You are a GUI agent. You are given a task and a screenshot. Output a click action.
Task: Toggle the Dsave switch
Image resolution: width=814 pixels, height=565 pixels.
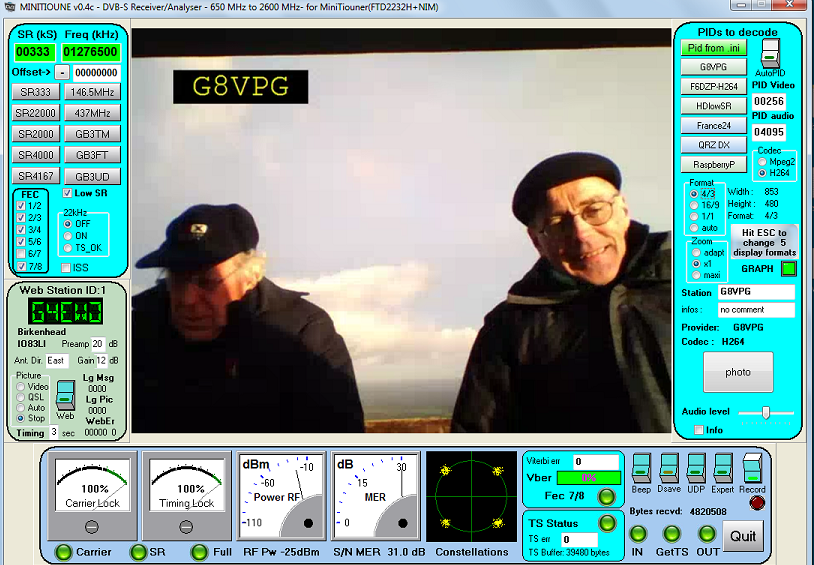click(667, 469)
